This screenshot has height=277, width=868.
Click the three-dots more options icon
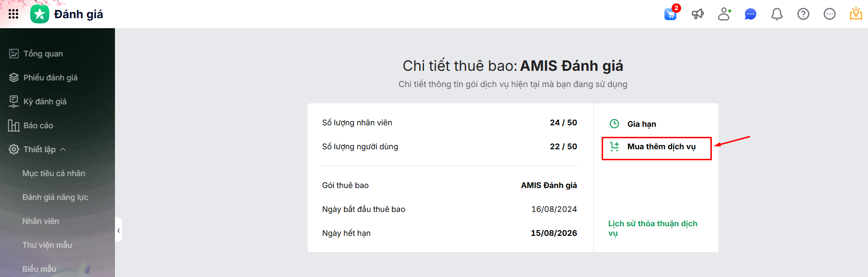coord(830,14)
